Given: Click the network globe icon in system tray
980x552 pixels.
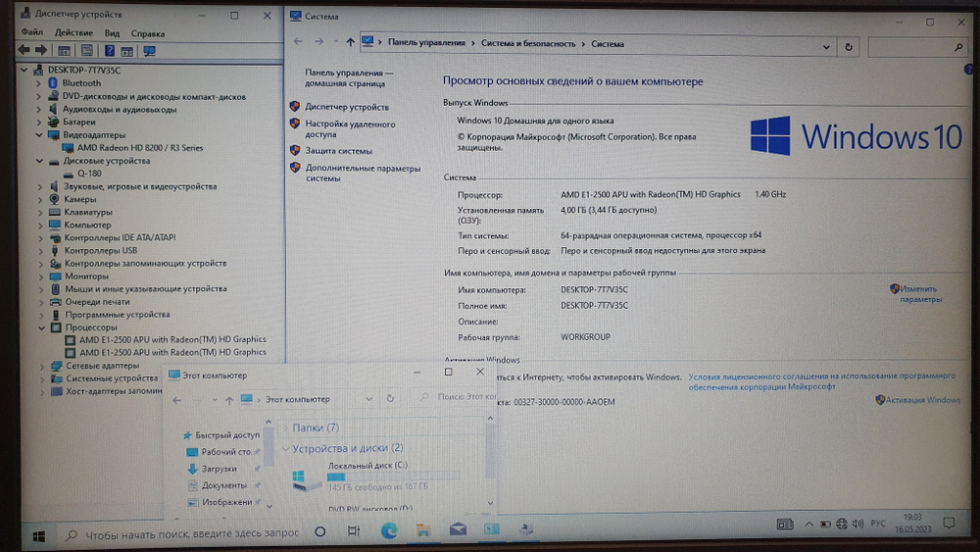Looking at the screenshot, I should pyautogui.click(x=842, y=524).
